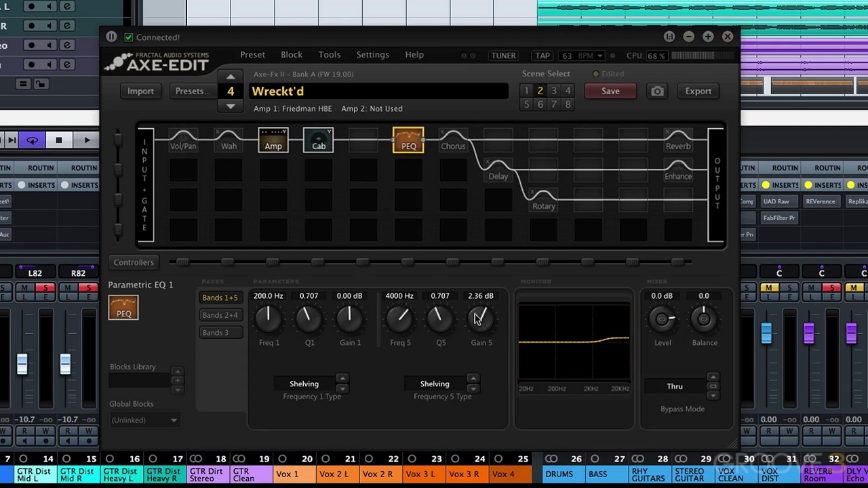Click the Import button
The width and height of the screenshot is (868, 488).
[140, 91]
